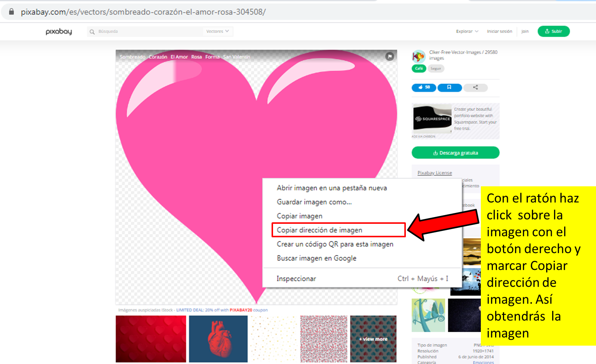596x364 pixels.
Task: Expand the Explorar menu
Action: [x=467, y=31]
